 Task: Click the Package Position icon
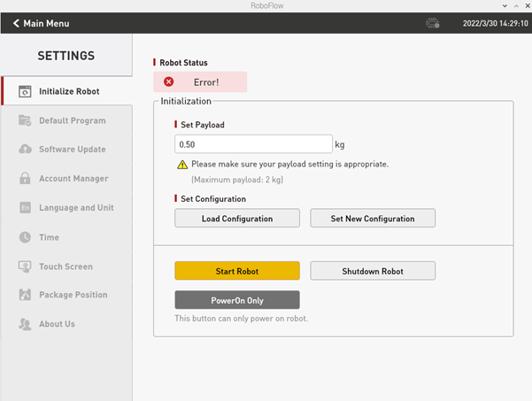click(25, 295)
